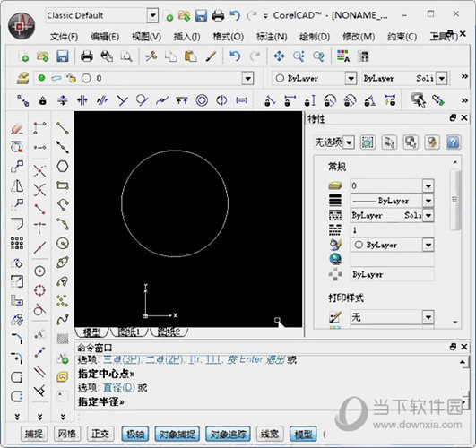Switch to the 图纸1 sheet tab
Screen dimensions: 476x448
129,332
